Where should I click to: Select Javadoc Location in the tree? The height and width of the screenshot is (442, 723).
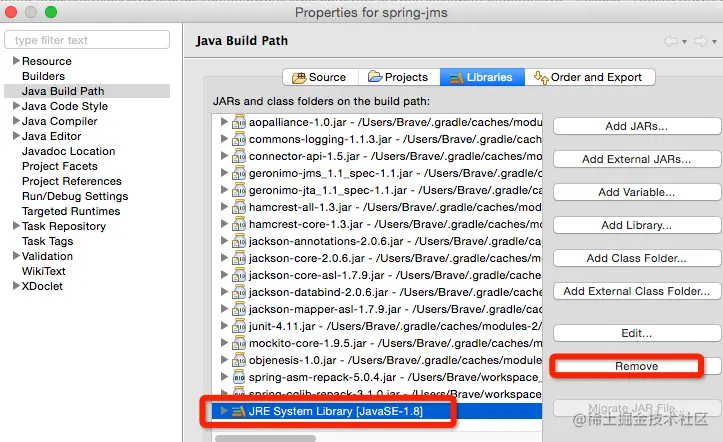click(x=69, y=151)
